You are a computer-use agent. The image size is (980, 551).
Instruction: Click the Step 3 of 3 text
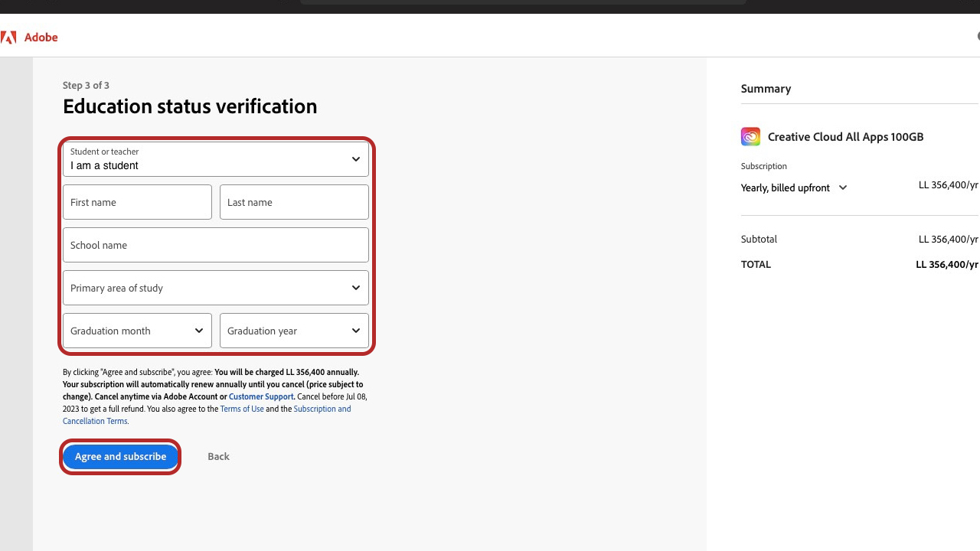(86, 85)
